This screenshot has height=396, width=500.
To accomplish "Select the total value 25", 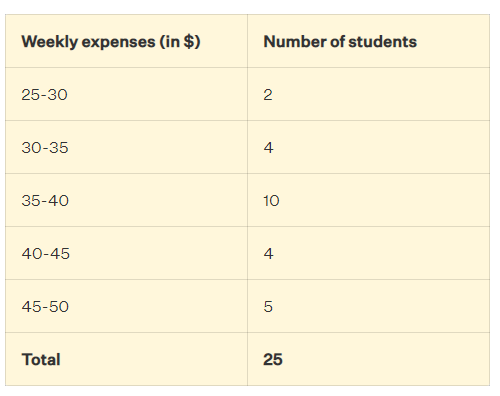I will click(x=273, y=360).
